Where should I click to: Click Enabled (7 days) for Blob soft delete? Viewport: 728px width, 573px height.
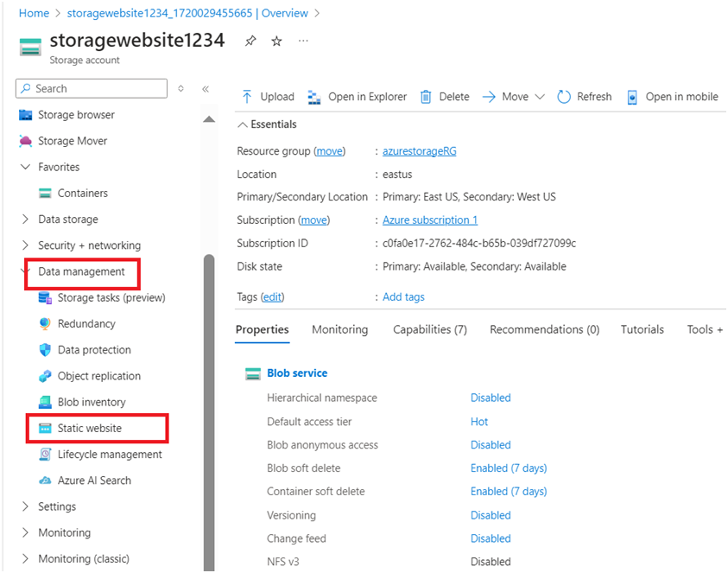[509, 468]
